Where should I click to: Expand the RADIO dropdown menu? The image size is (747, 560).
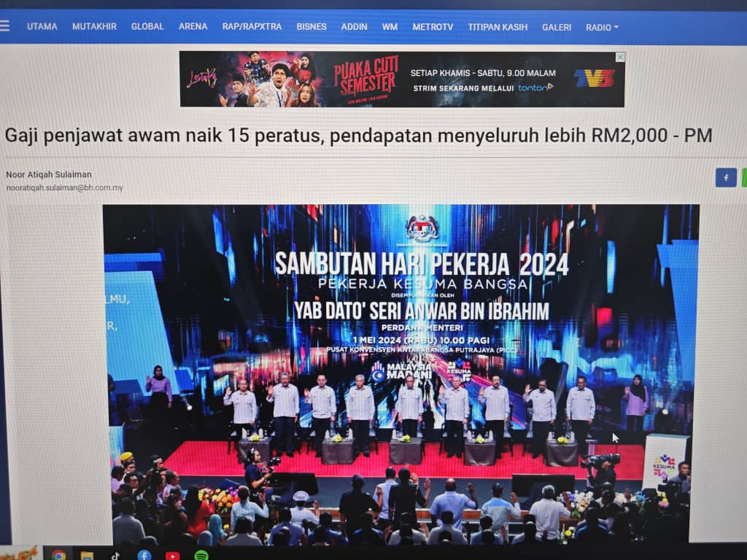tap(602, 28)
